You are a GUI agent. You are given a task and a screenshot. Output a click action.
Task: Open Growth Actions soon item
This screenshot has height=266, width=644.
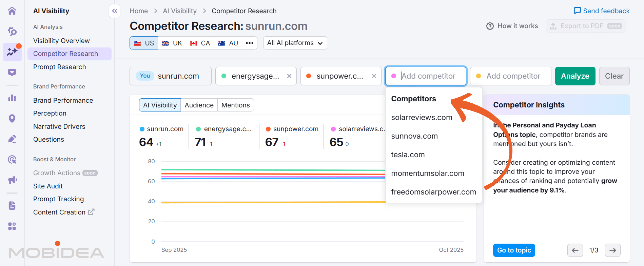pyautogui.click(x=65, y=173)
